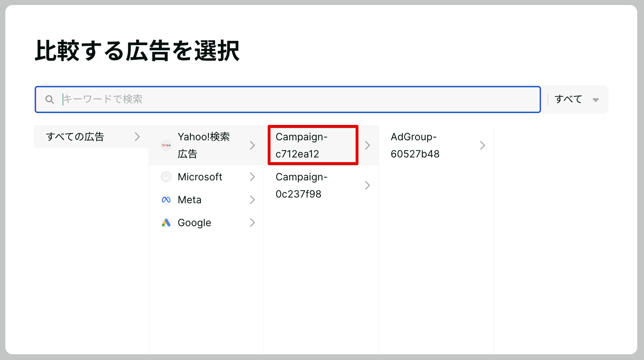Expand the Meta row chevron
Image resolution: width=644 pixels, height=360 pixels.
tap(252, 200)
